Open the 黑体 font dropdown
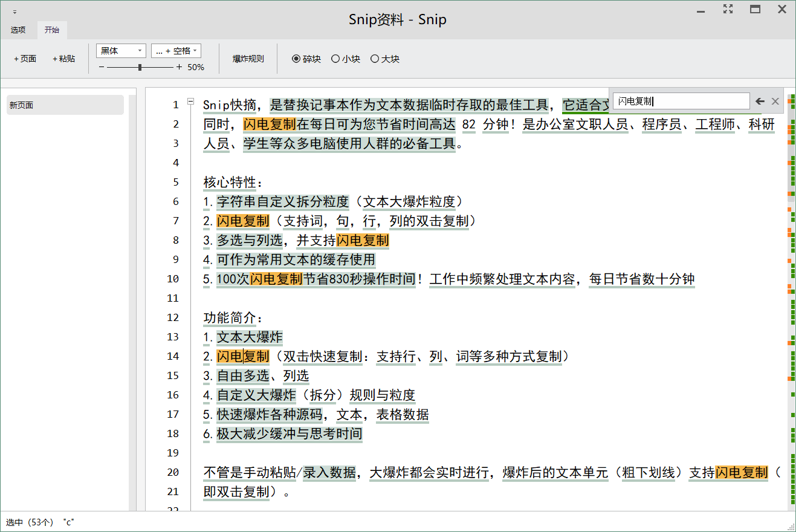This screenshot has width=796, height=532. [121, 51]
